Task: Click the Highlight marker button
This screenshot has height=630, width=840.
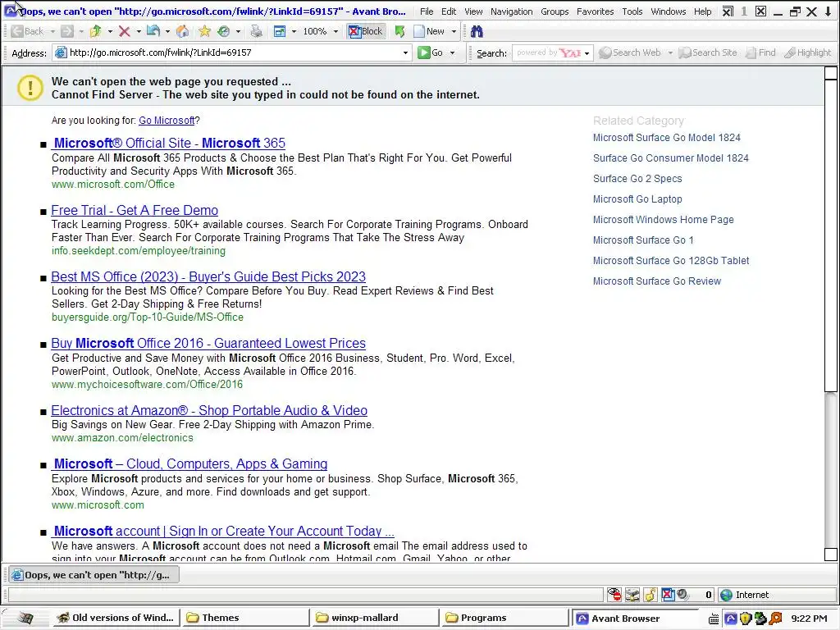Action: pyautogui.click(x=808, y=52)
